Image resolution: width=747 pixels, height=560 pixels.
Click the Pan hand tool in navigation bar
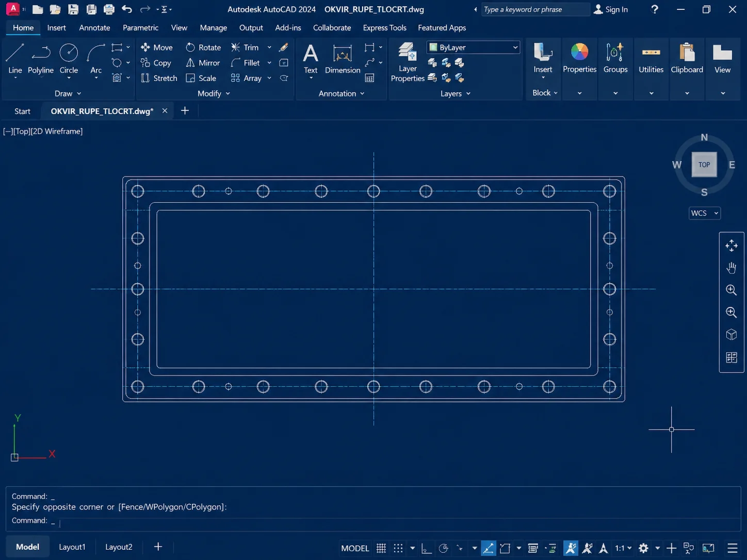pyautogui.click(x=732, y=268)
